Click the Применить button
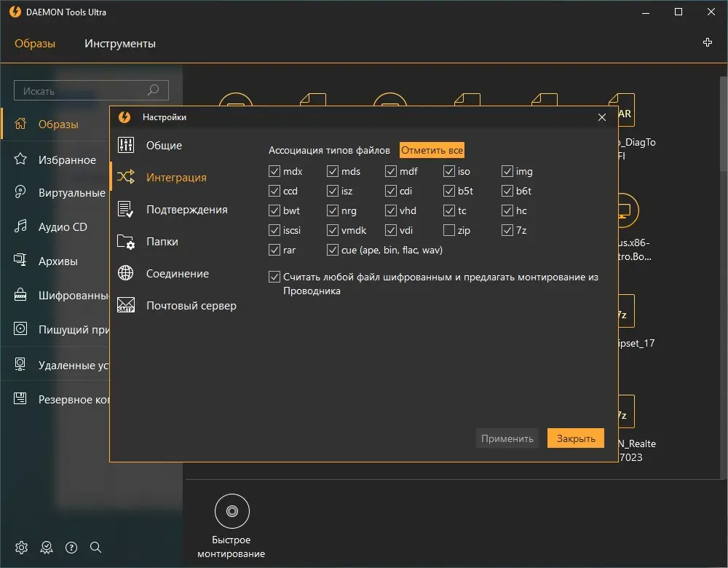 pos(507,438)
